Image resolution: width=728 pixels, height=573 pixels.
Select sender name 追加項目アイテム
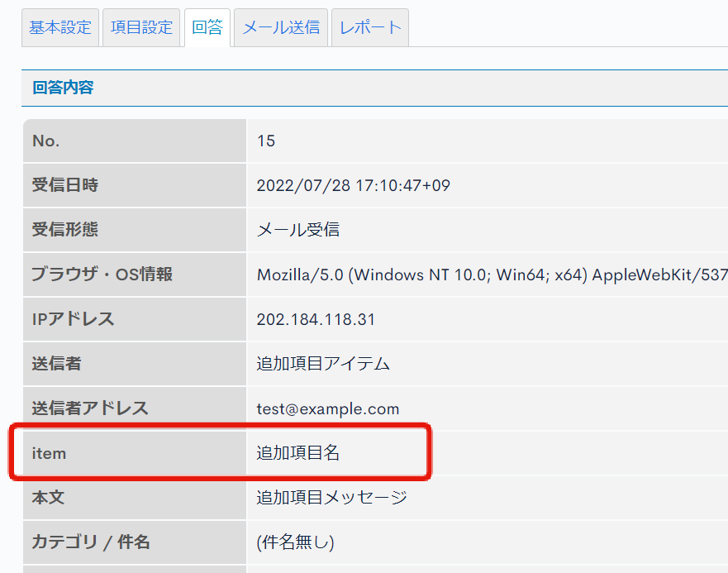[323, 364]
